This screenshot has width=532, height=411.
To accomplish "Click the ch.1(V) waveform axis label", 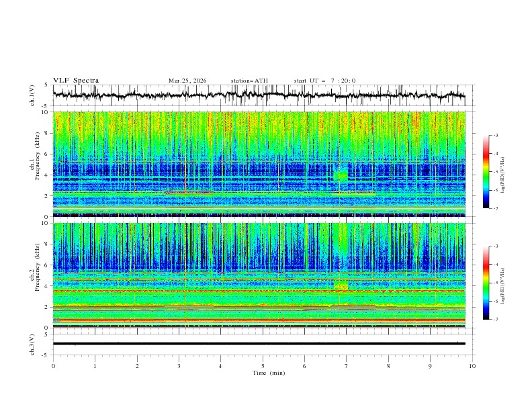I will 32,95.
